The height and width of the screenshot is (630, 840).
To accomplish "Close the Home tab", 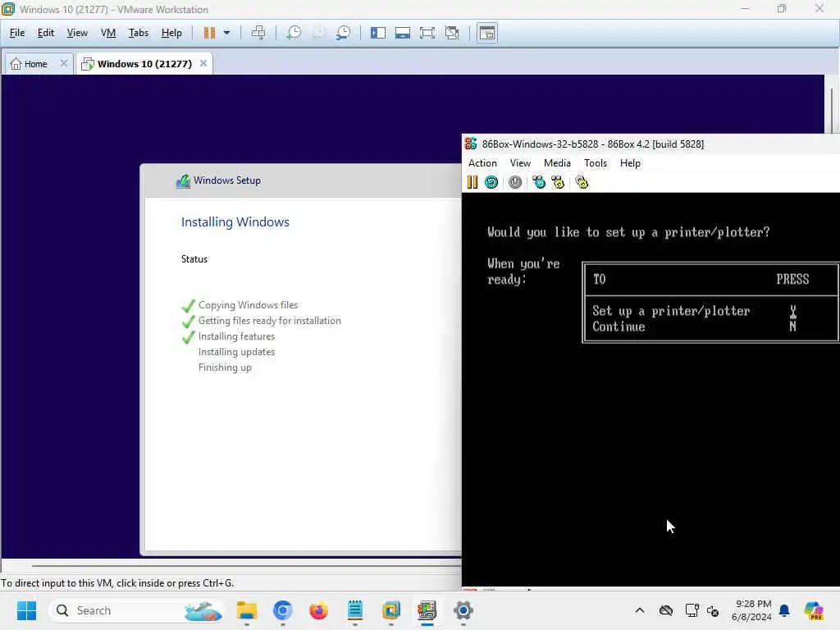I will coord(64,63).
